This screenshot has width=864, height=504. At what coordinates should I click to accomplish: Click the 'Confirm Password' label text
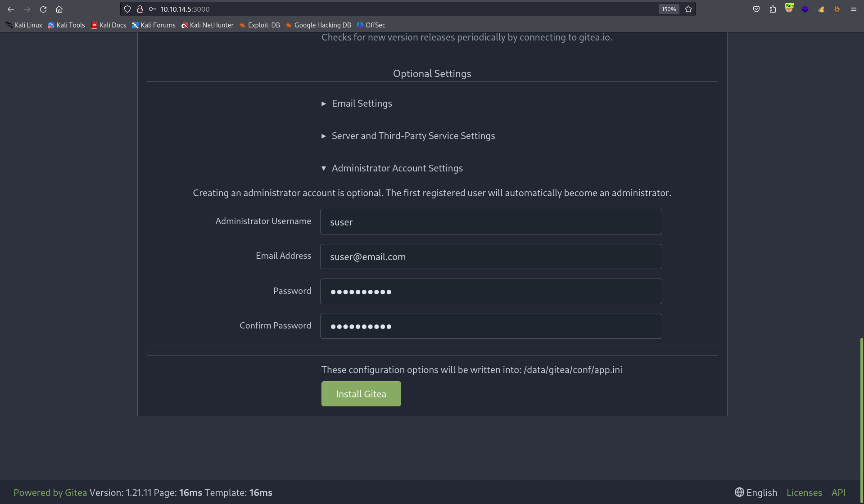coord(276,325)
